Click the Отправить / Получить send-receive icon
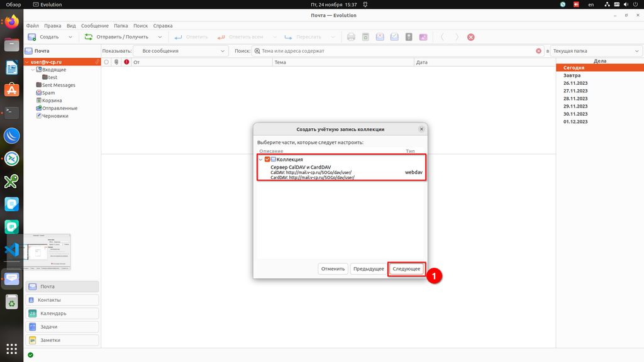Viewport: 644px width, 362px height. (89, 37)
